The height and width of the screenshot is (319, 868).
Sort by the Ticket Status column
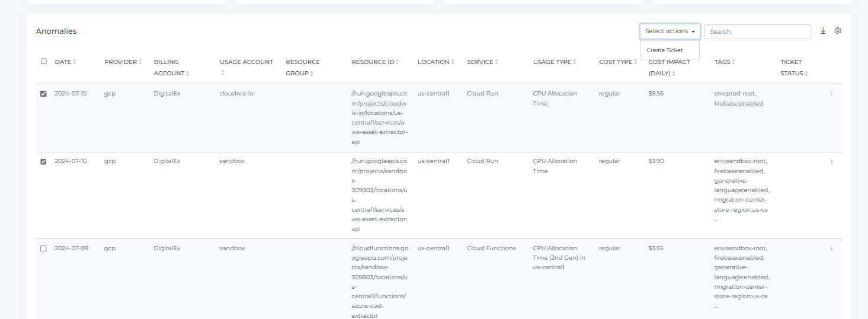(794, 68)
